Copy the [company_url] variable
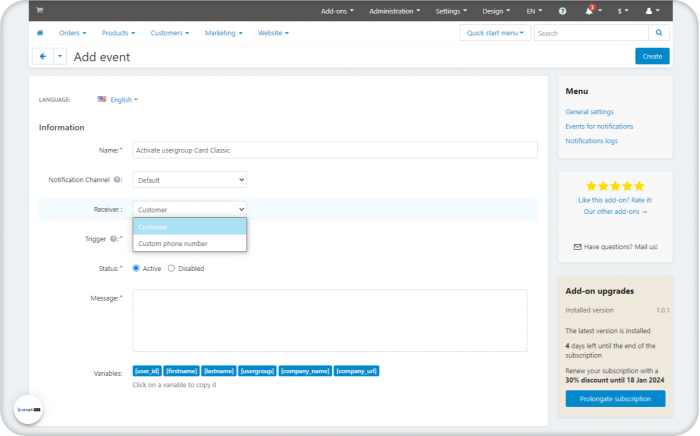The width and height of the screenshot is (700, 436). 357,371
